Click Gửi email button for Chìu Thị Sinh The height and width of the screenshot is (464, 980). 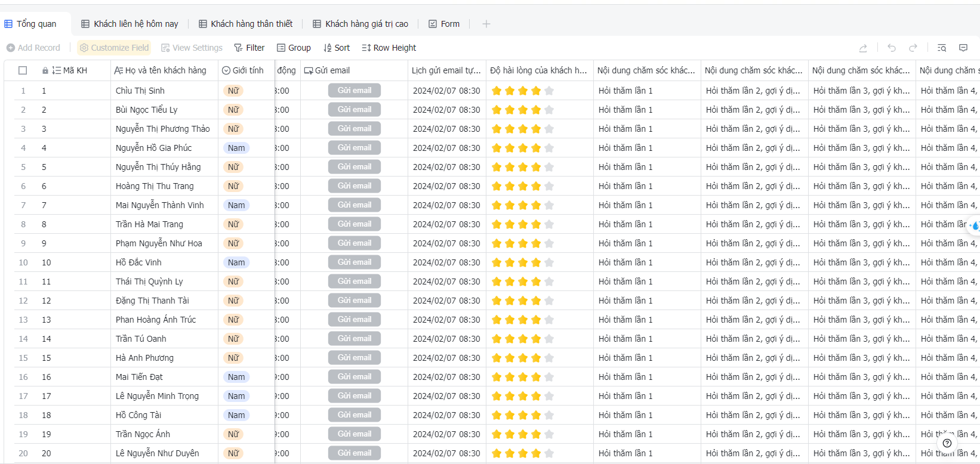(355, 91)
